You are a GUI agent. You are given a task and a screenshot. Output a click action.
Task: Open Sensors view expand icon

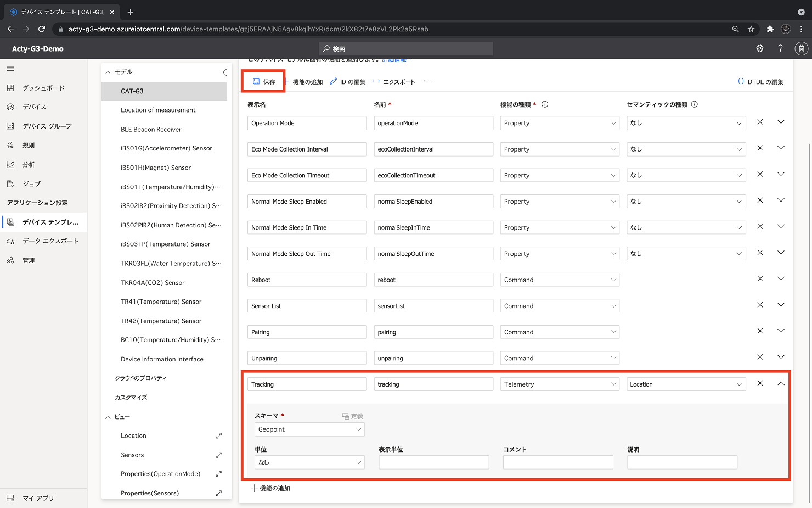pyautogui.click(x=219, y=455)
